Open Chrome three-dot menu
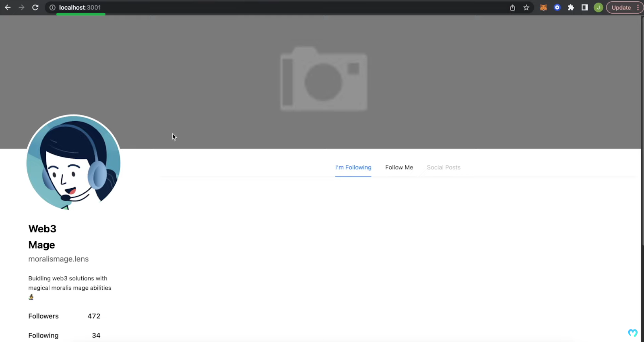 tap(638, 7)
